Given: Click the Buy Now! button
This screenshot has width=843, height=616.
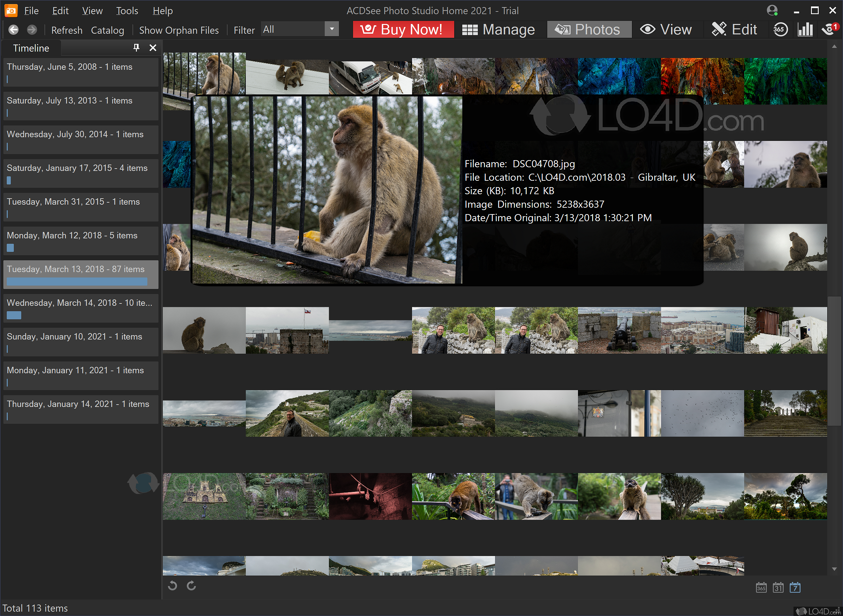Looking at the screenshot, I should [x=403, y=29].
